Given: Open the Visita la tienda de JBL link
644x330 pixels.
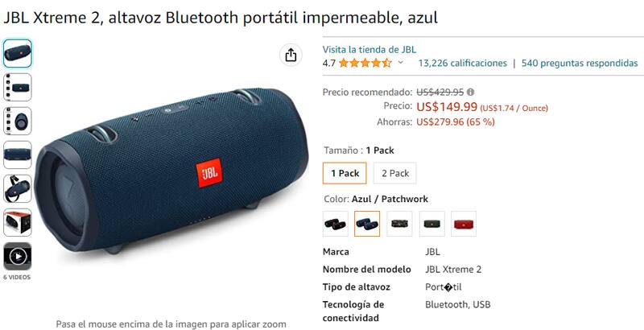Looking at the screenshot, I should coord(369,50).
